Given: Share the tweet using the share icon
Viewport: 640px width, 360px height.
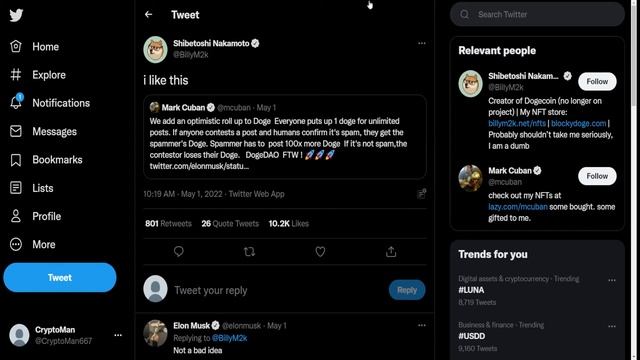Looking at the screenshot, I should tap(391, 251).
